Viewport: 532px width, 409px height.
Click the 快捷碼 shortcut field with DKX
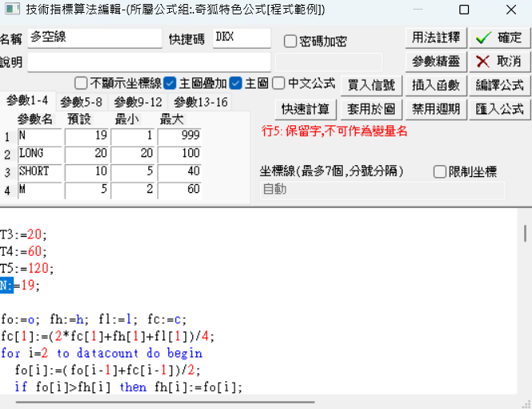pyautogui.click(x=242, y=37)
